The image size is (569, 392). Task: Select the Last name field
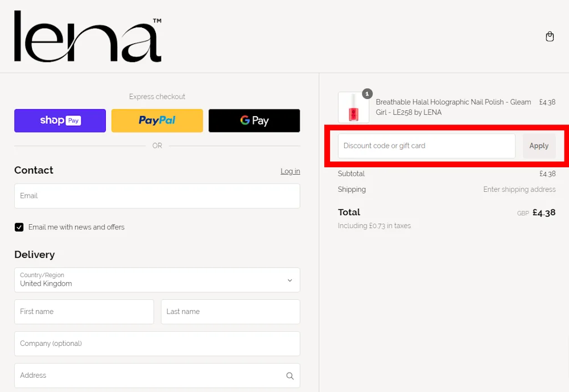pyautogui.click(x=230, y=312)
